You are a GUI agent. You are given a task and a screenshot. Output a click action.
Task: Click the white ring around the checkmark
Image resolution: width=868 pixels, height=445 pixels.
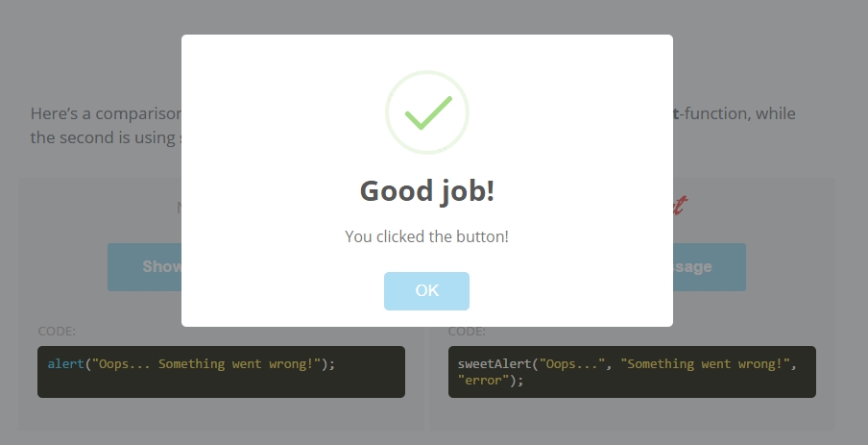pos(389,112)
